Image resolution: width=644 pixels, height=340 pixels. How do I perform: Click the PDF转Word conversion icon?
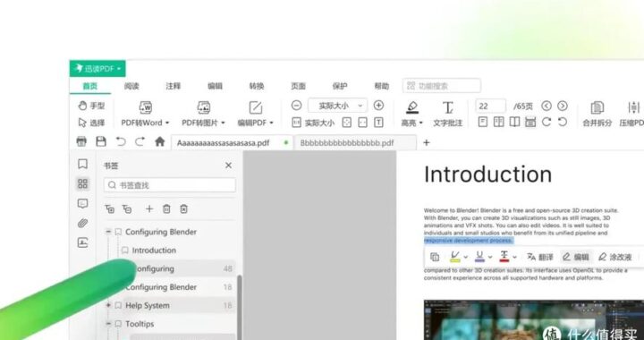coord(146,107)
